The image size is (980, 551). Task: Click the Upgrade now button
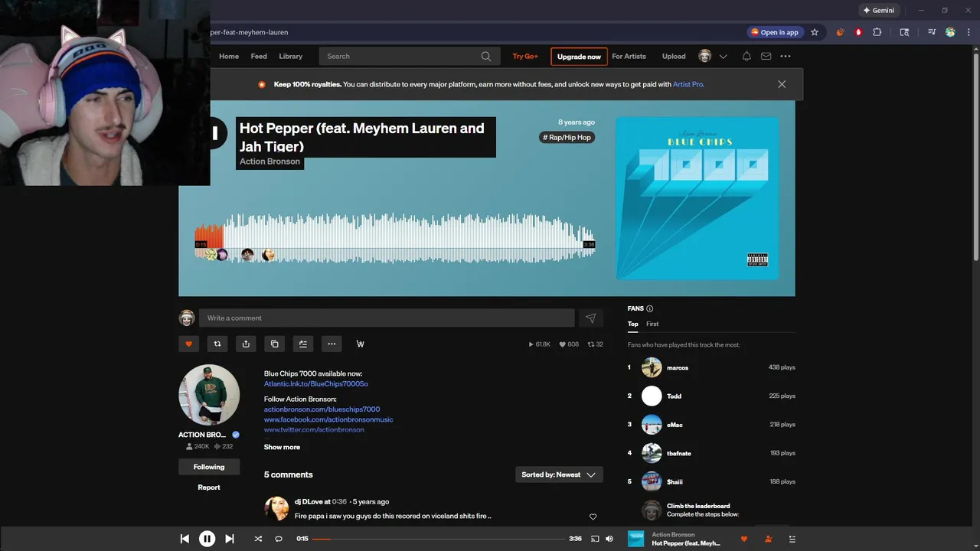pos(579,57)
